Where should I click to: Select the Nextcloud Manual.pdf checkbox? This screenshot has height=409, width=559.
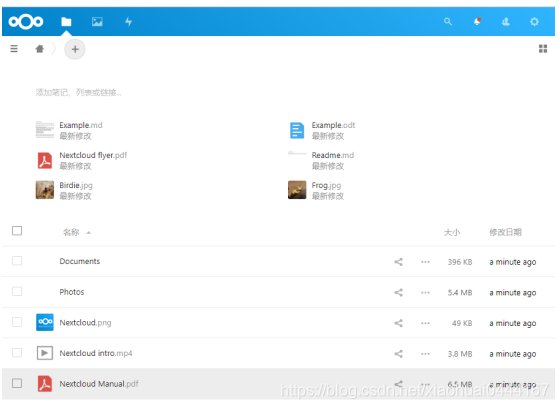click(x=17, y=383)
